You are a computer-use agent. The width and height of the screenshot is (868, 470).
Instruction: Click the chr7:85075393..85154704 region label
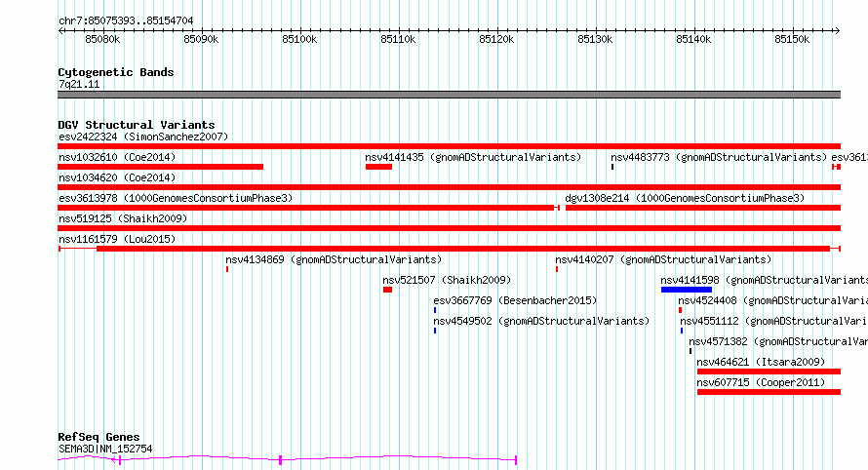[126, 21]
